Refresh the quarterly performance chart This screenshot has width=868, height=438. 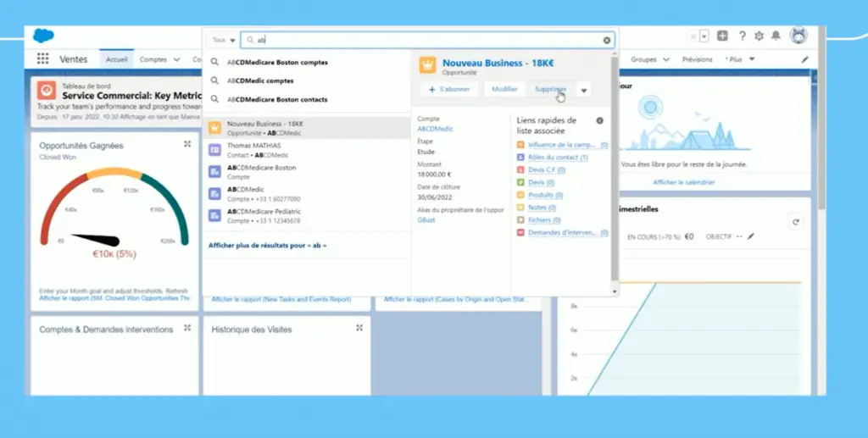(x=795, y=222)
